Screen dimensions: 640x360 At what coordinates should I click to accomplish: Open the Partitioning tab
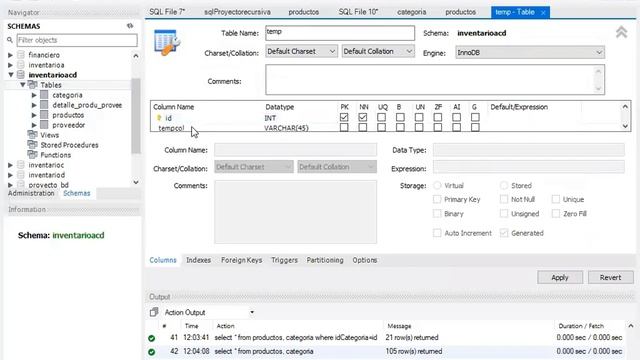pos(325,260)
